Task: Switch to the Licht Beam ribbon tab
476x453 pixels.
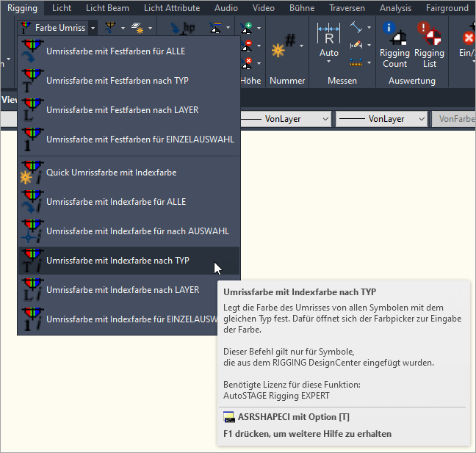Action: [107, 8]
